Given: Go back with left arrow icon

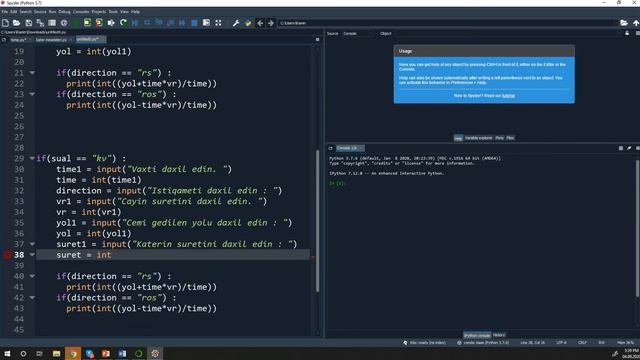Looking at the screenshot, I should point(260,23).
